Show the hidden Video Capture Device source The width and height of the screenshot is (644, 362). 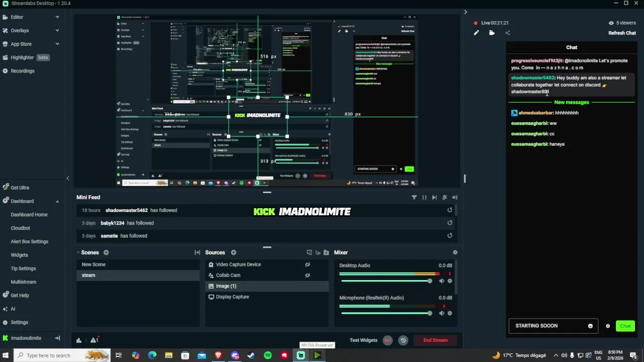[x=307, y=264]
